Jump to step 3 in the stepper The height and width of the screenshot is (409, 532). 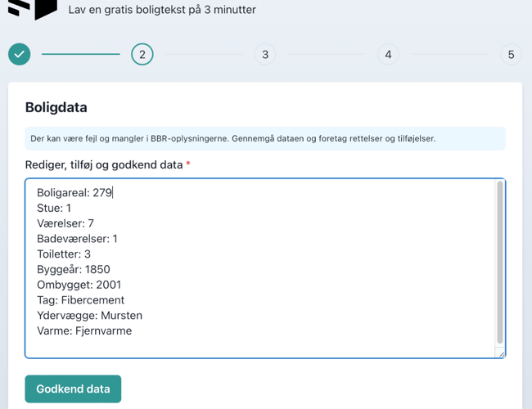tap(265, 55)
